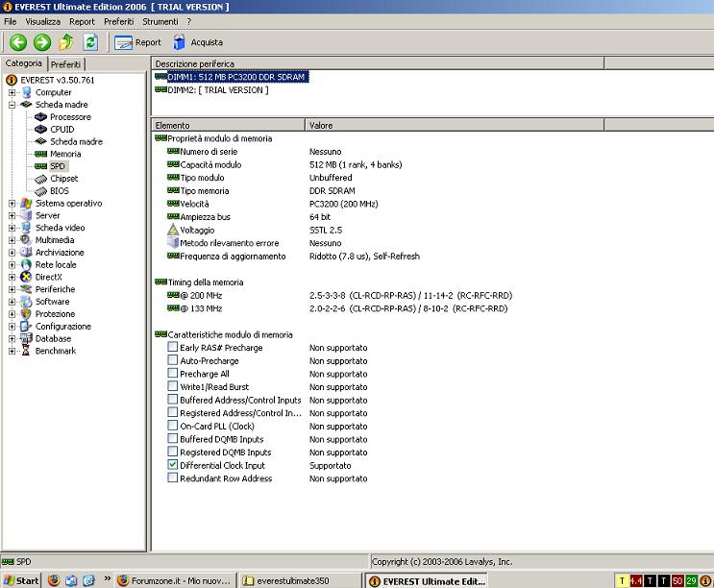Open the Strumenti menu
The height and width of the screenshot is (588, 714).
(x=160, y=21)
